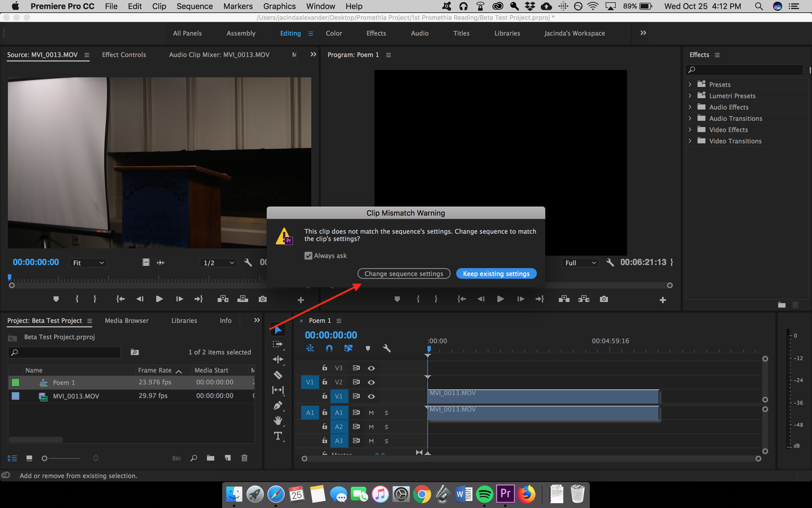Open the Program monitor button editor
Screen dimensions: 812x508
click(663, 300)
